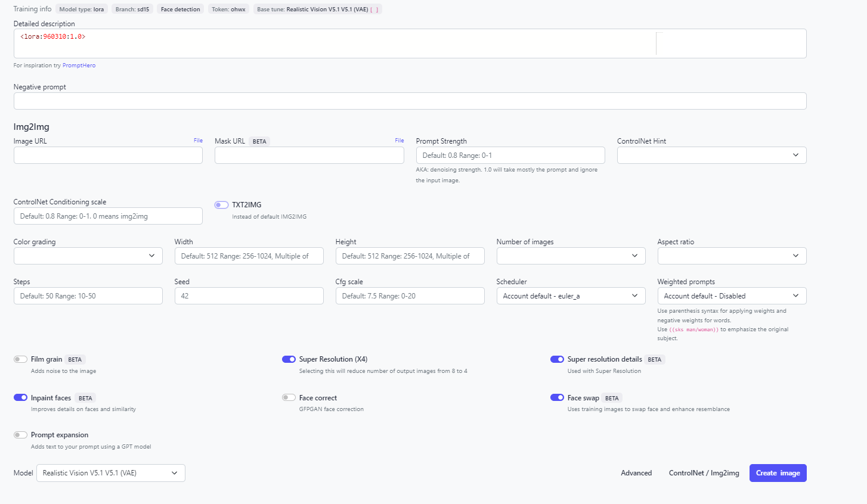This screenshot has width=867, height=504.
Task: Open the ControlNet Hint dropdown
Action: (711, 155)
